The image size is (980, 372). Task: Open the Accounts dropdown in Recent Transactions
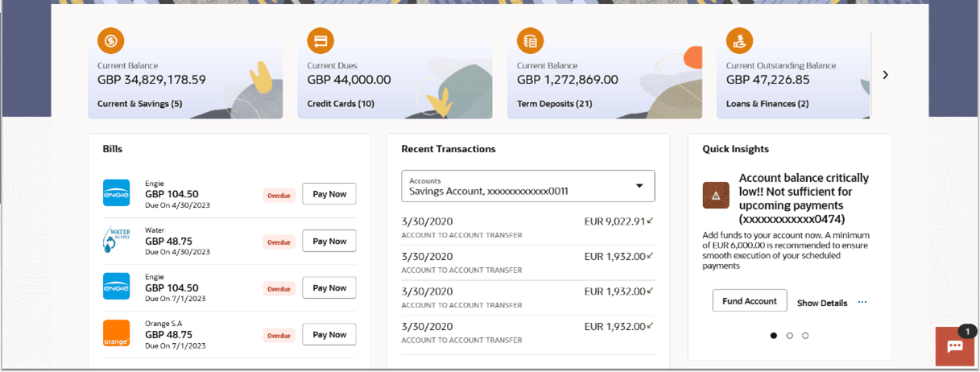pos(527,186)
